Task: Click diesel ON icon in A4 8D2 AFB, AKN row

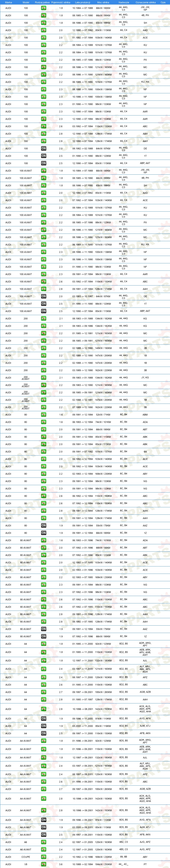Action: coord(43,733)
